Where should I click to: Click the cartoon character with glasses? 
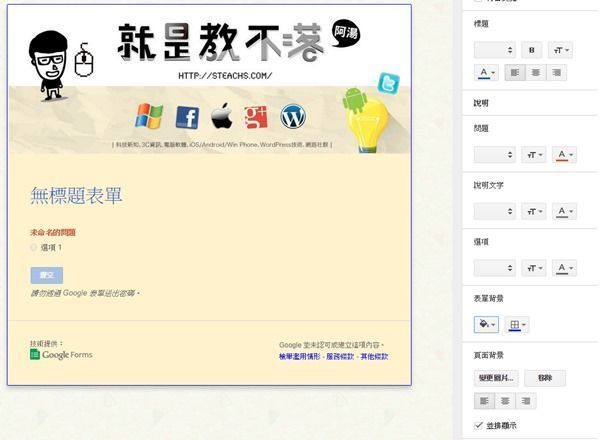coord(49,66)
